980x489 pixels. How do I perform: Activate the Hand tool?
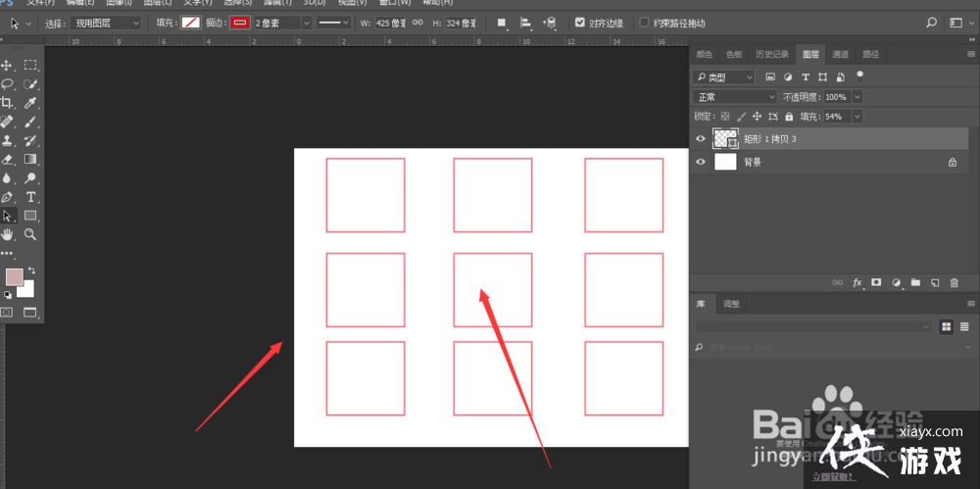7,234
